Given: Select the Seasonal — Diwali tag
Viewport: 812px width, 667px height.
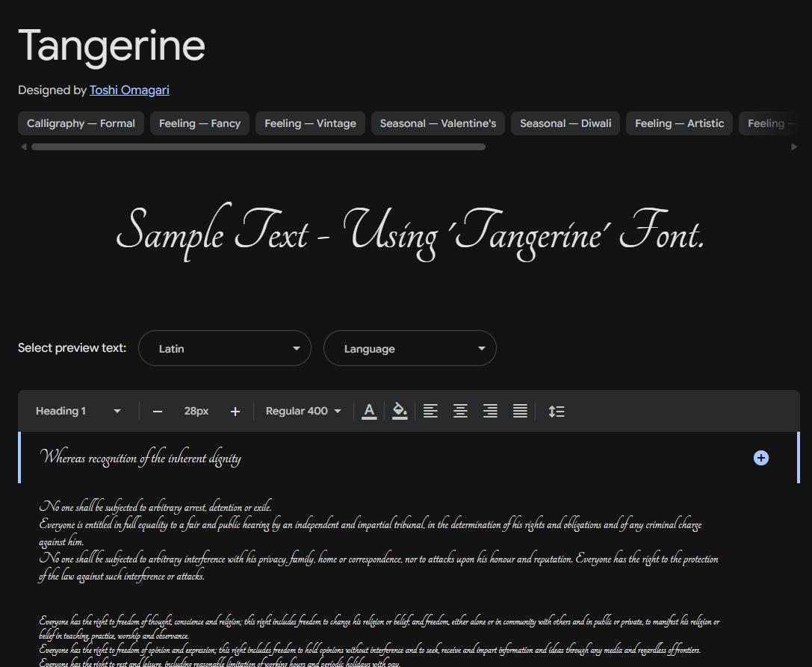Looking at the screenshot, I should coord(565,124).
